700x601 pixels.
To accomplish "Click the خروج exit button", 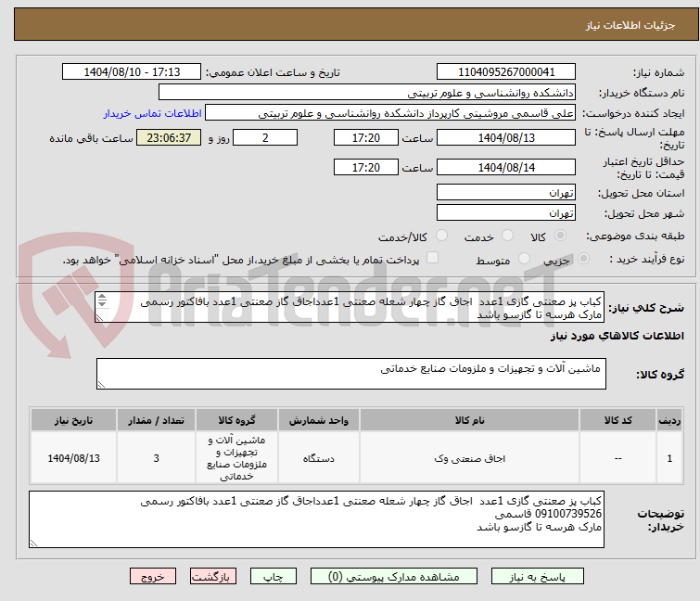I will 152,576.
